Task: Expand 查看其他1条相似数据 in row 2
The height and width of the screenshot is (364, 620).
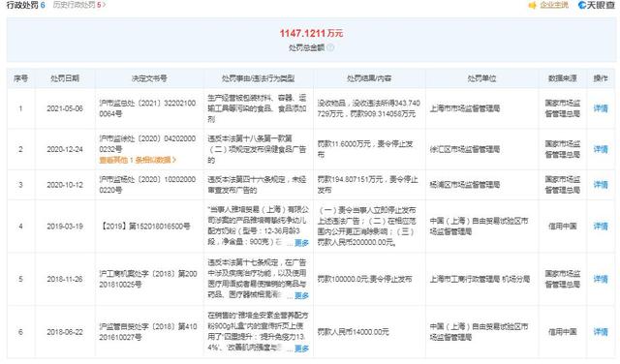Action: tap(138, 160)
